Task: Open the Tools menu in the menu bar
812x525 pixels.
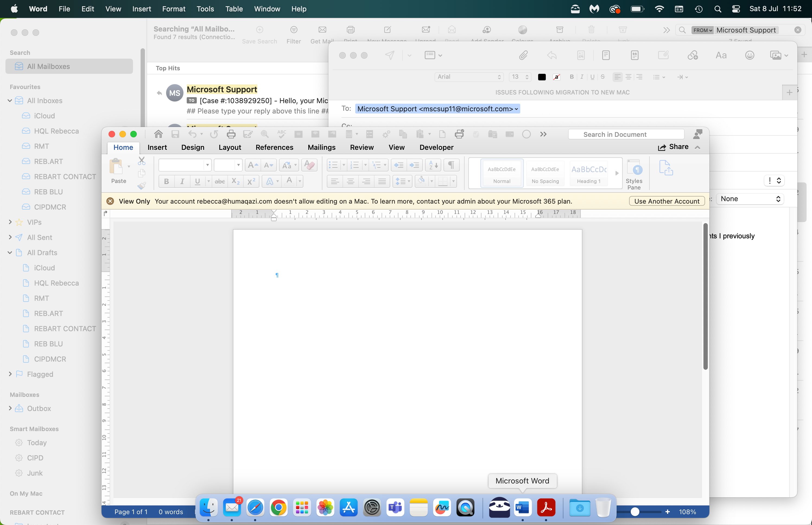Action: pyautogui.click(x=205, y=9)
